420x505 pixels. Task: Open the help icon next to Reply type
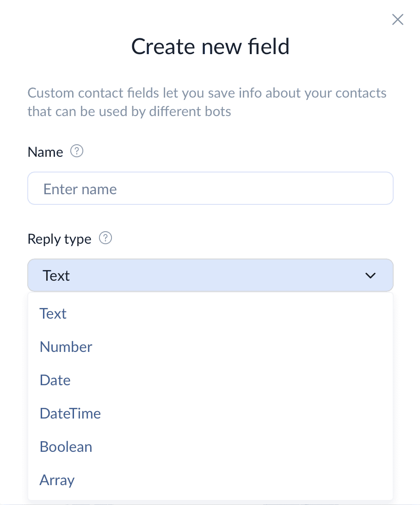(x=105, y=238)
